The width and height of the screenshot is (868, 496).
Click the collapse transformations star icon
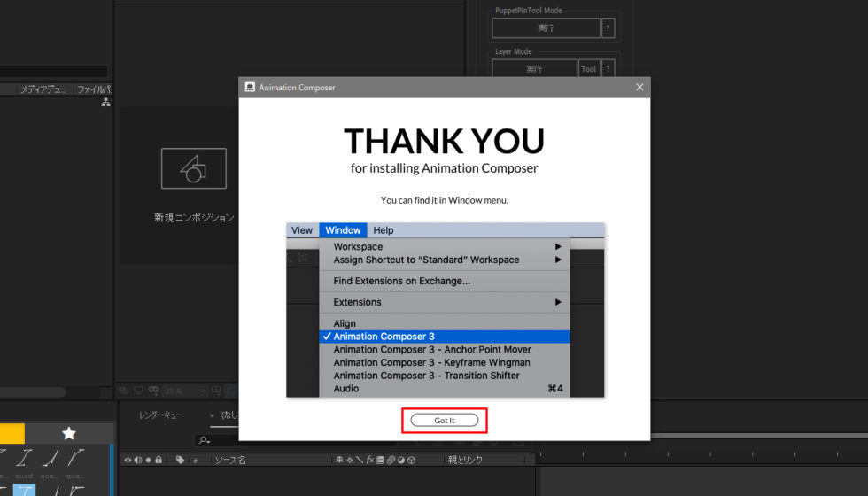[350, 460]
